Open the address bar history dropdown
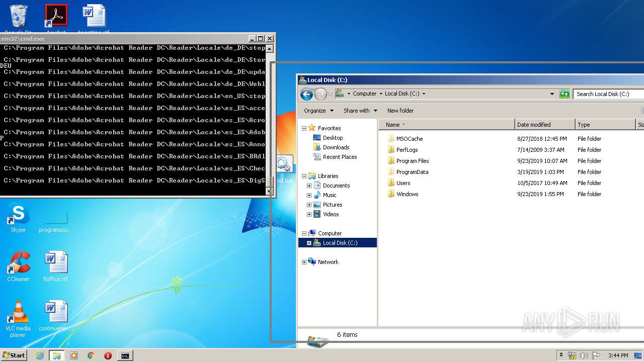Image resolution: width=644 pixels, height=362 pixels. (x=552, y=94)
